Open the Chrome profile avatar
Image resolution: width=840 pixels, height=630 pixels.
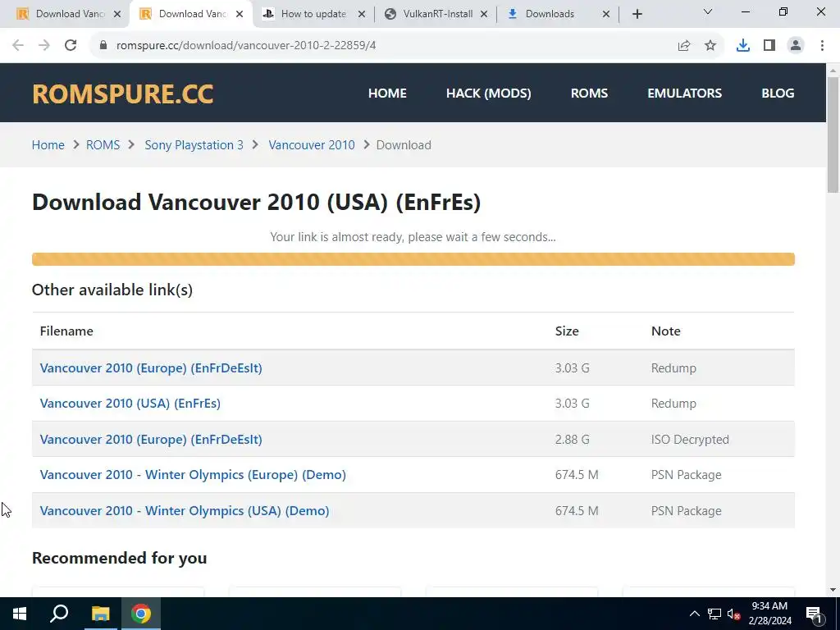pos(796,46)
